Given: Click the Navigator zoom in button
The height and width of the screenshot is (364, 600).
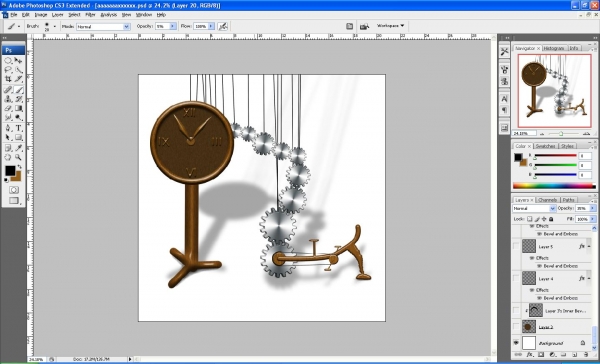Looking at the screenshot, I should click(x=586, y=134).
